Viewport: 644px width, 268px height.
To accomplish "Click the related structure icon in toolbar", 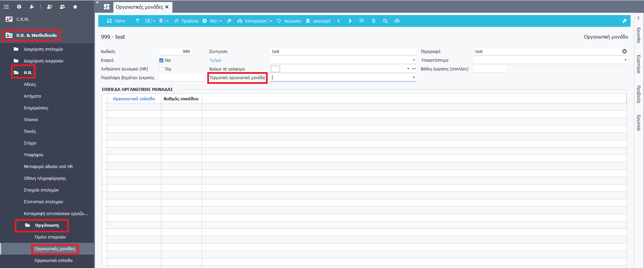I will (385, 21).
